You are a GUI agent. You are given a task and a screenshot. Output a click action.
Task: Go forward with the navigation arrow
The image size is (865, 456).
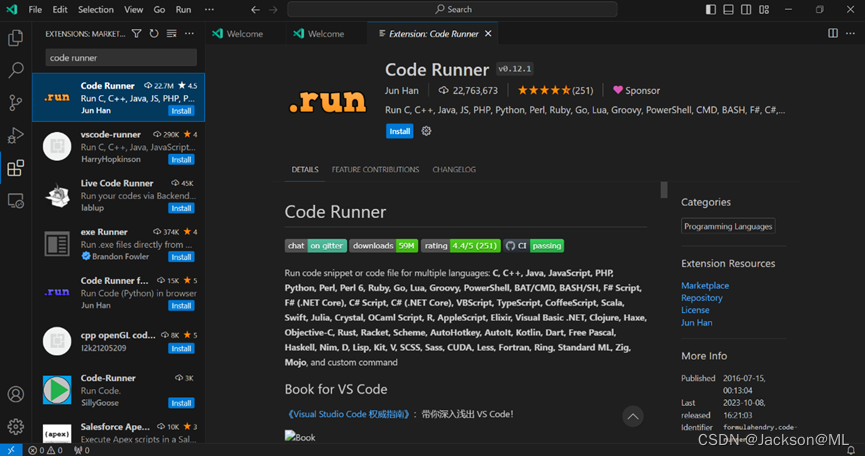point(273,9)
